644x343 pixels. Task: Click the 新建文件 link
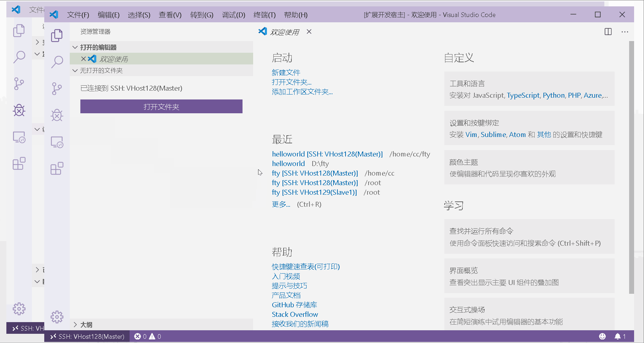(286, 73)
